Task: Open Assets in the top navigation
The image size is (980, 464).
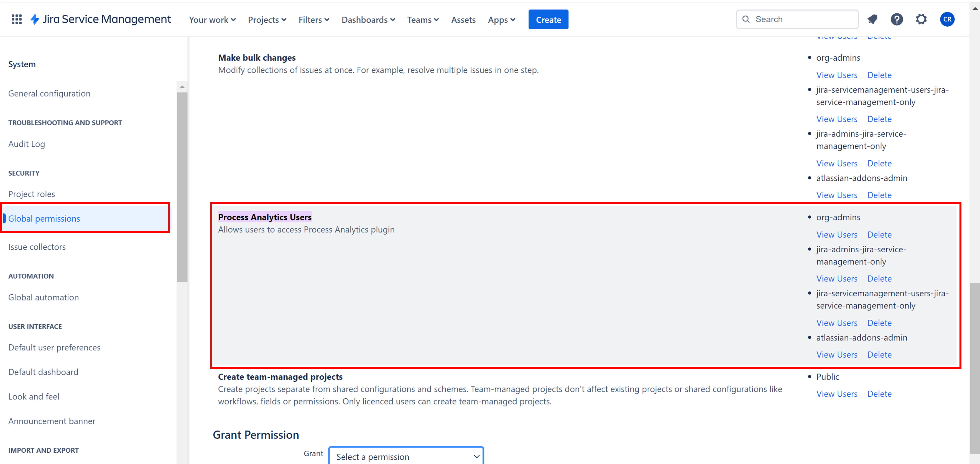Action: click(463, 20)
